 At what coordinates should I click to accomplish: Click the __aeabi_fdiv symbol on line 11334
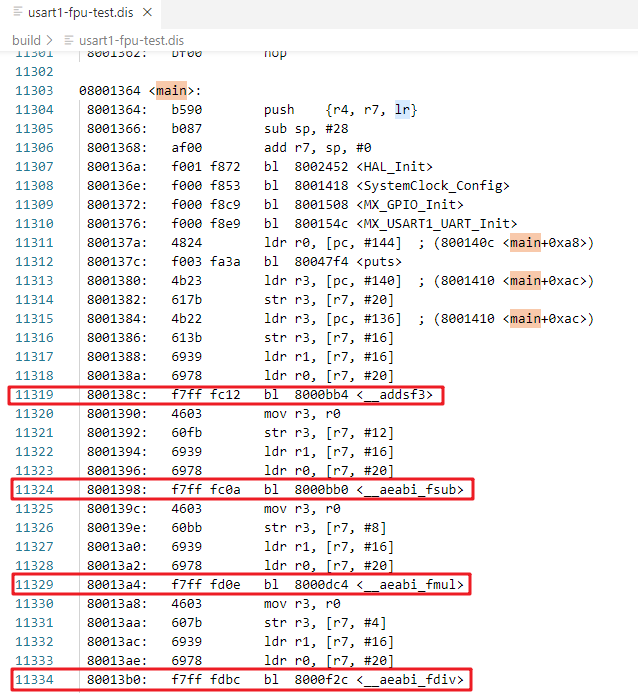(410, 680)
